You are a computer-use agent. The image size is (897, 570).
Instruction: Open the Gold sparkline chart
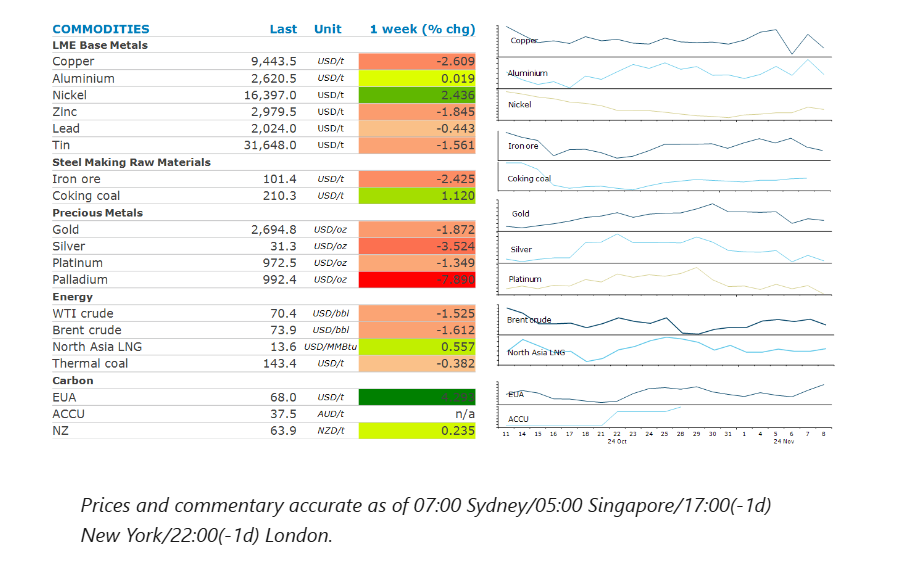tap(665, 215)
